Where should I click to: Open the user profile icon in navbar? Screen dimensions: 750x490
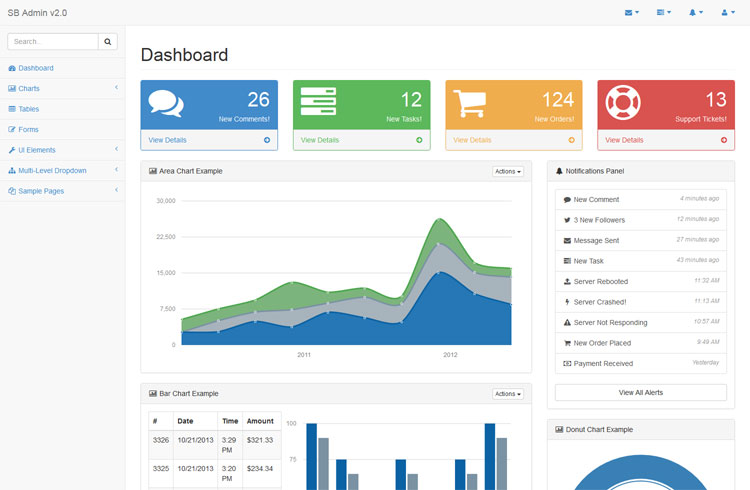click(x=727, y=13)
